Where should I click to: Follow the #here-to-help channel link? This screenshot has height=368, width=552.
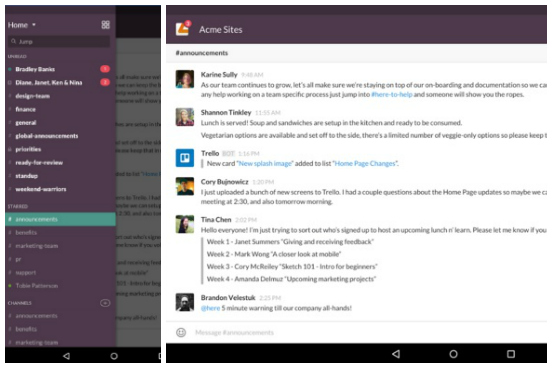click(391, 94)
